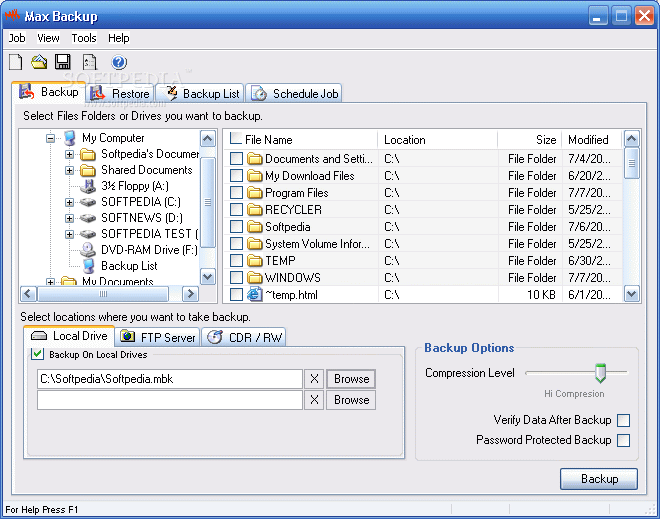
Task: Expand the SOFTNEWS (D:) drive node
Action: (x=69, y=218)
